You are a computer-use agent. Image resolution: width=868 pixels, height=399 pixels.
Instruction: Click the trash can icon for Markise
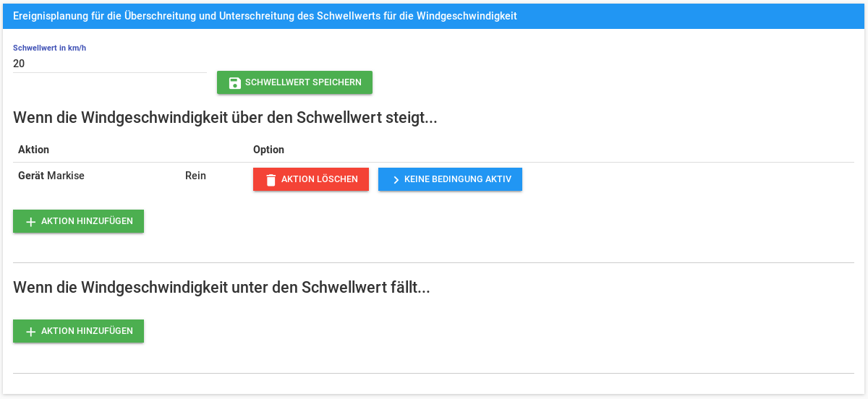271,179
